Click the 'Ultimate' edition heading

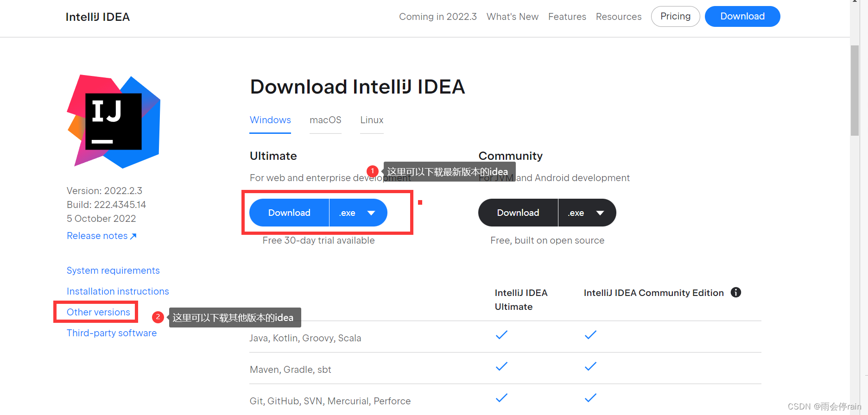[273, 156]
